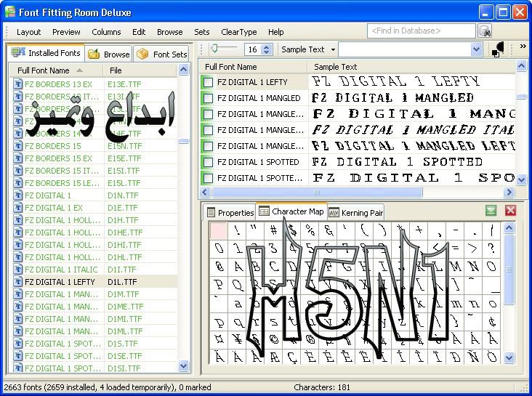Click the toolbar overflow chevron at right

click(x=523, y=47)
